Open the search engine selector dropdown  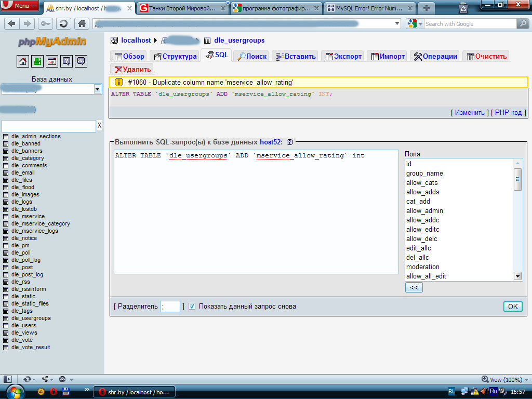pos(414,24)
